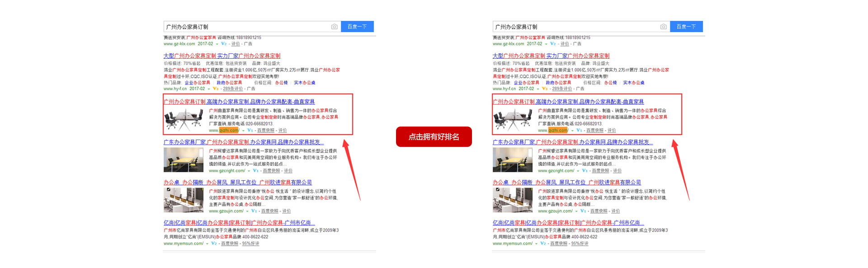Click 289条评价 link in the left panel
Screen dimensions: 868x268
pos(232,89)
